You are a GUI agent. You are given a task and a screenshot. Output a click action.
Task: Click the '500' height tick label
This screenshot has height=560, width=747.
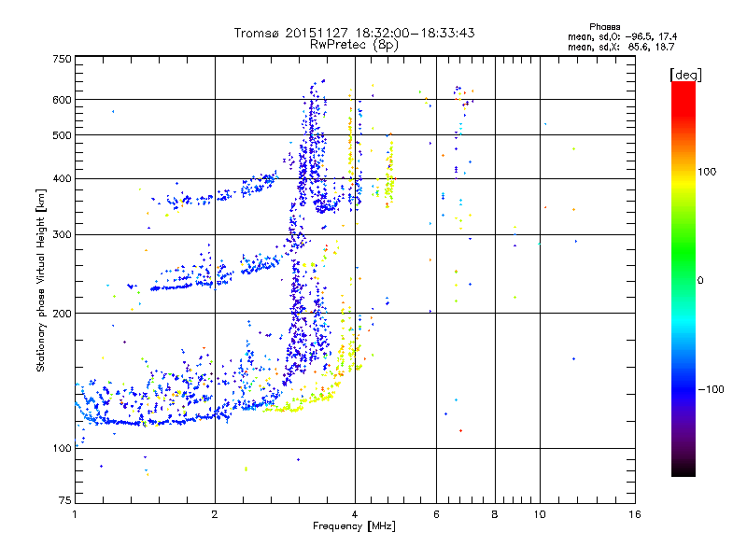point(63,135)
